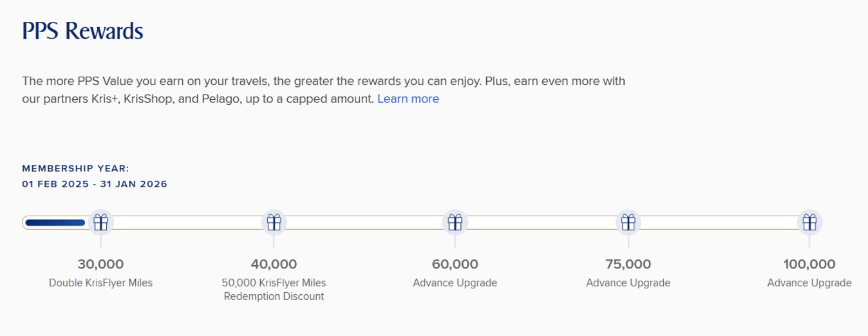868x336 pixels.
Task: Click the 30,000 PPS Value number
Action: (100, 264)
